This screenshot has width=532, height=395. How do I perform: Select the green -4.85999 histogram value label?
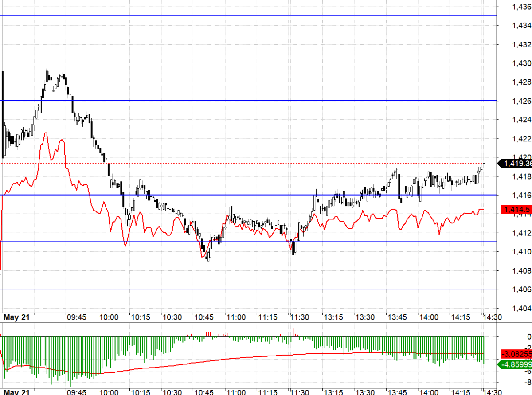516,364
